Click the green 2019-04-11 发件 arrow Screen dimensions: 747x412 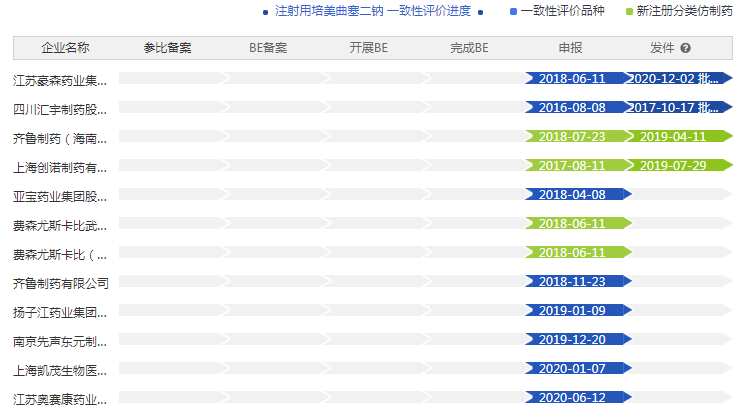pyautogui.click(x=679, y=136)
